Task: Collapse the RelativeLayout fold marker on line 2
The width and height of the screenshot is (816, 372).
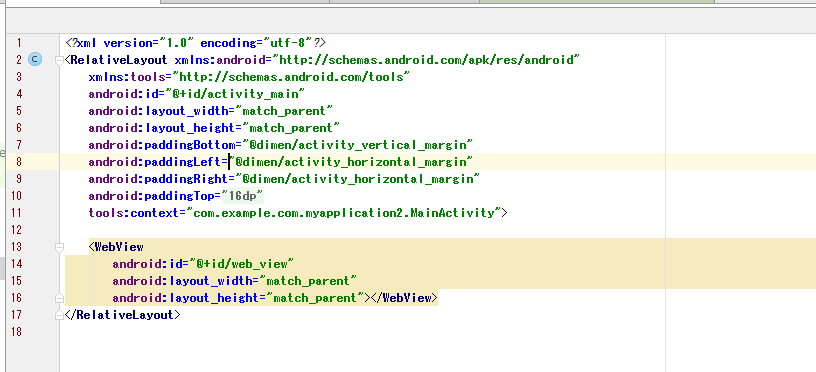Action: pos(59,60)
